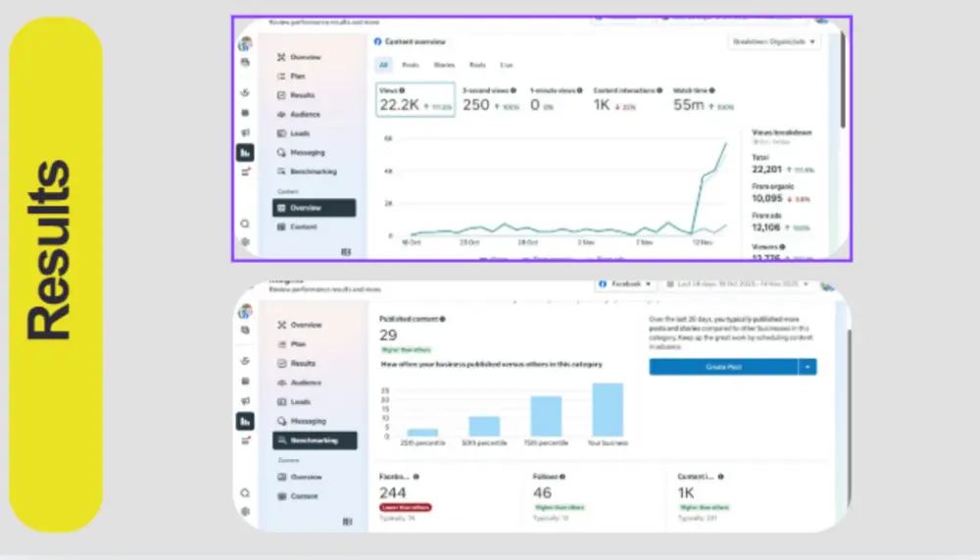The image size is (980, 560).
Task: Click the info icon beside Published content
Action: coord(443,319)
